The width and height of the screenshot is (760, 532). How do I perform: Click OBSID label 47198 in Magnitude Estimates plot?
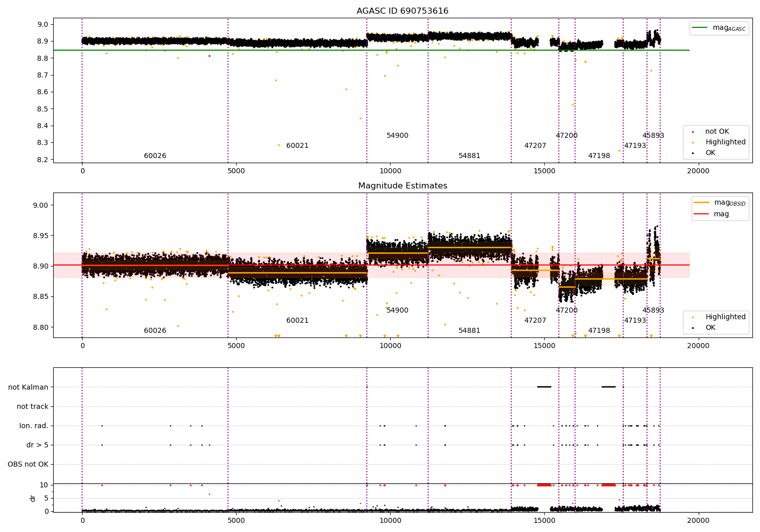(x=599, y=331)
